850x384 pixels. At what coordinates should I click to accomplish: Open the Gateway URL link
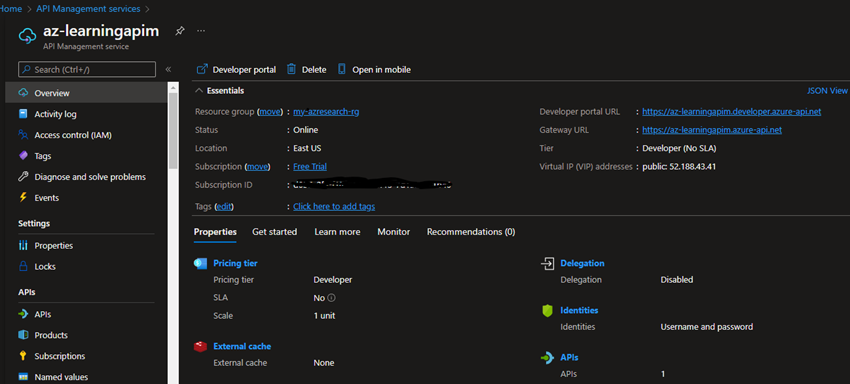pos(712,130)
